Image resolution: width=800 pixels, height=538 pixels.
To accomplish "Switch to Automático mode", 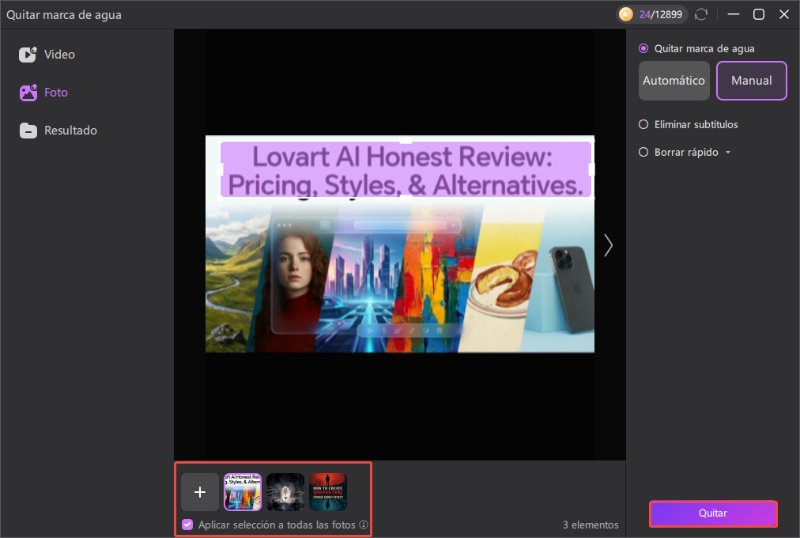I will tap(674, 81).
